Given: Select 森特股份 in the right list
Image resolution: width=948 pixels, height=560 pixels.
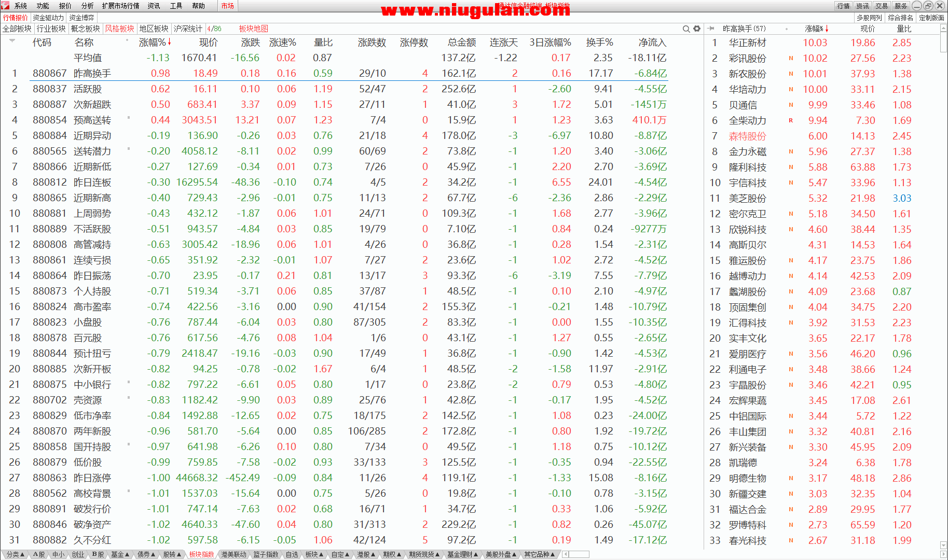Looking at the screenshot, I should click(x=747, y=136).
